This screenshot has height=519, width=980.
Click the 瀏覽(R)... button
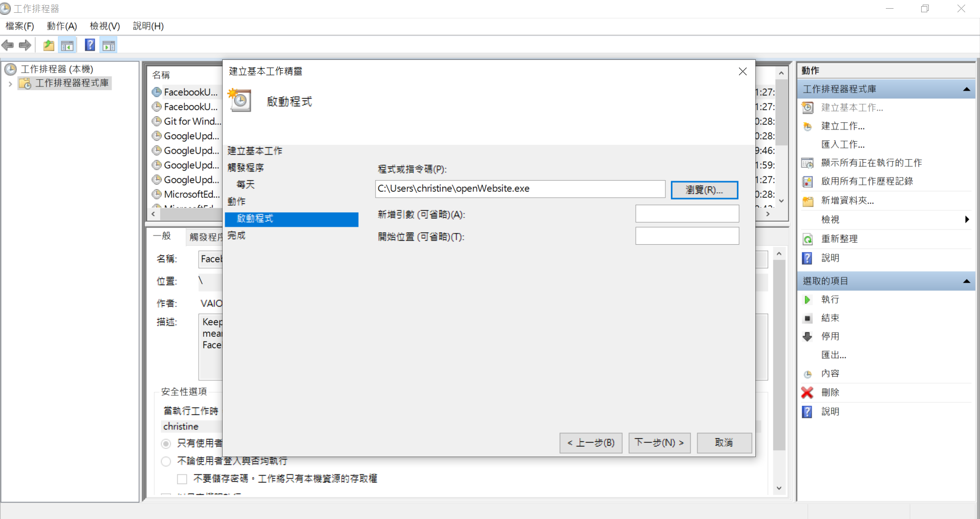click(704, 190)
